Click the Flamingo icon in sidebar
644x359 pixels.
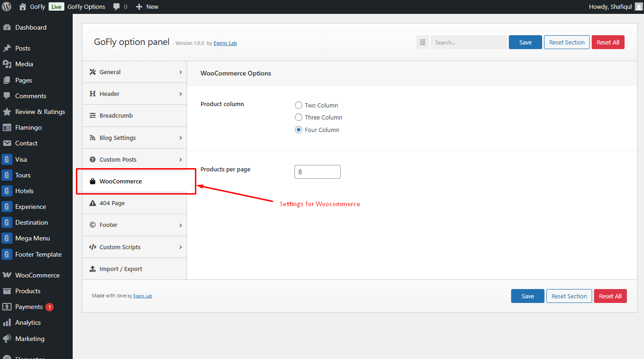point(7,127)
